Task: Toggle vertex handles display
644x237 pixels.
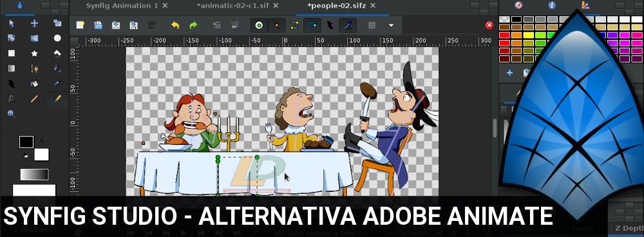Action: 277,26
